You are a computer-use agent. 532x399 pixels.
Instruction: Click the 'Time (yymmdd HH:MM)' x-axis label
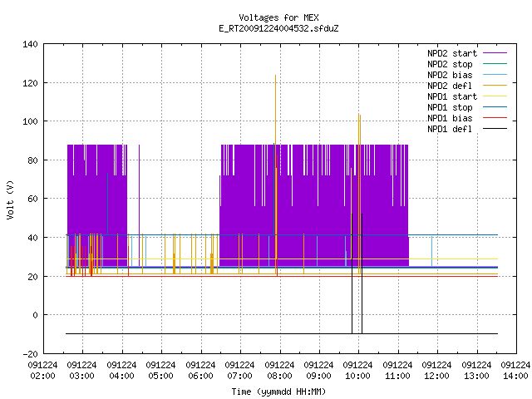[278, 392]
